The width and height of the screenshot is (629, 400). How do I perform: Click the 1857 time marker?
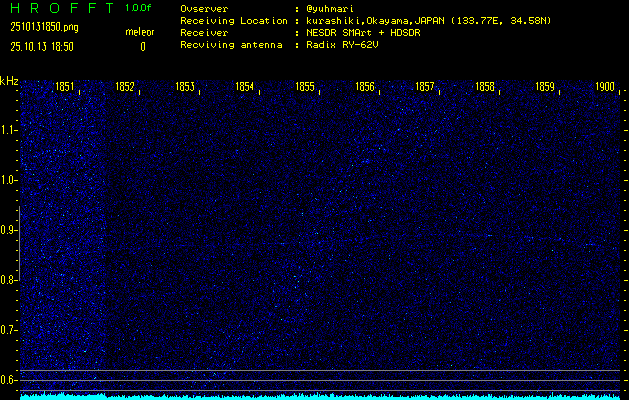coord(425,87)
